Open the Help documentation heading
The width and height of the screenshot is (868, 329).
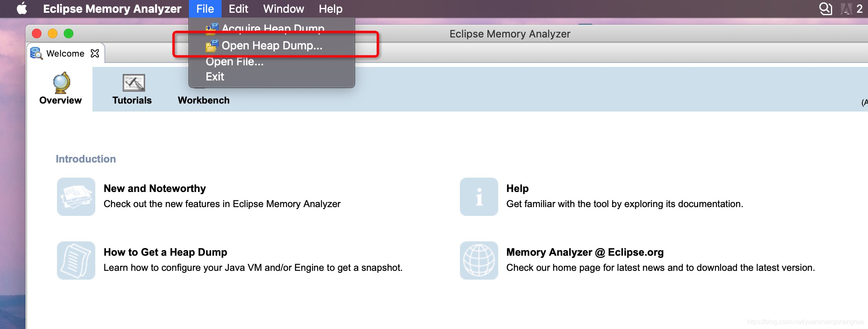[x=517, y=188]
